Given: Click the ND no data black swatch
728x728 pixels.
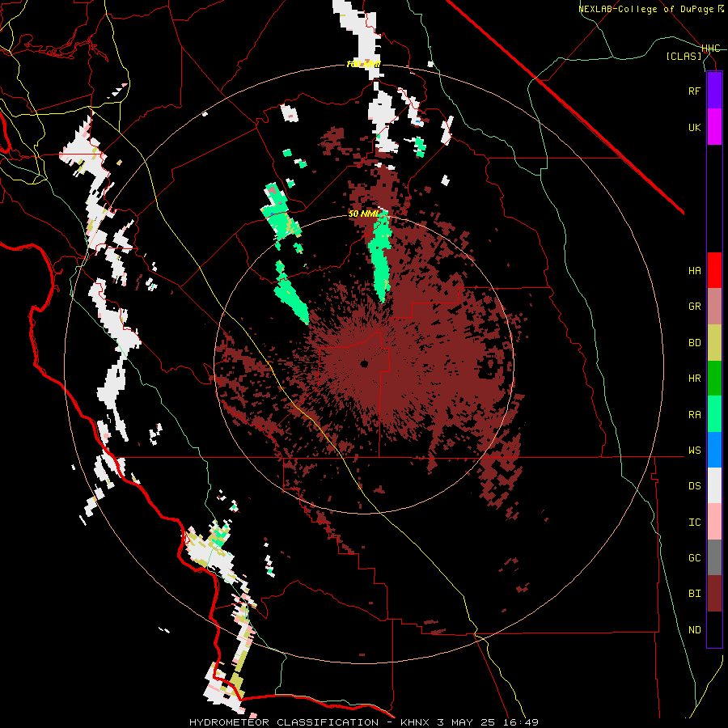Looking at the screenshot, I should pos(714,629).
